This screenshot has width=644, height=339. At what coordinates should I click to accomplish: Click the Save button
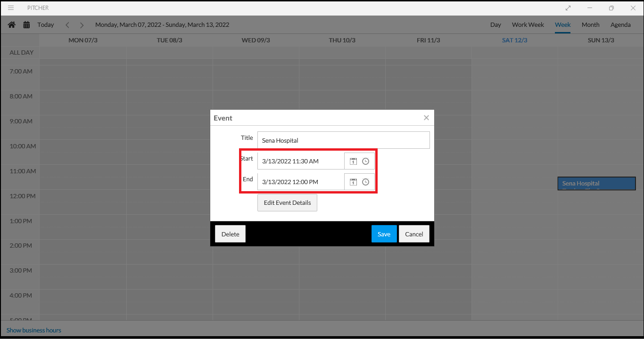tap(384, 234)
